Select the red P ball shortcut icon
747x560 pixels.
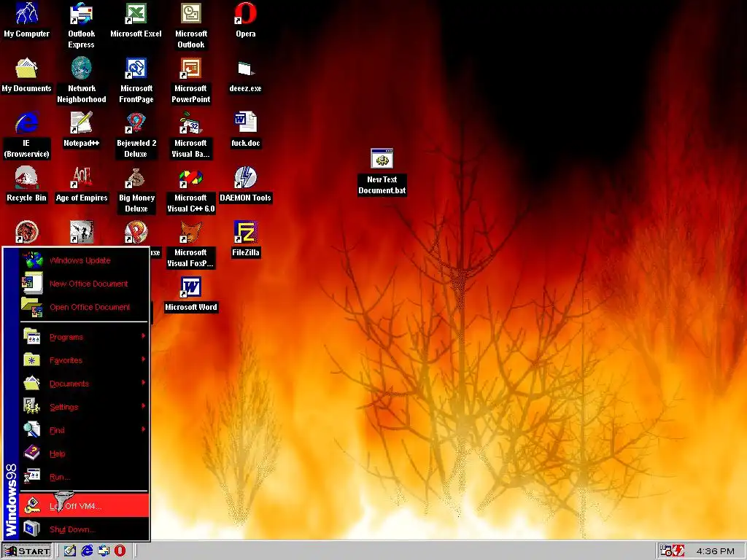click(136, 232)
